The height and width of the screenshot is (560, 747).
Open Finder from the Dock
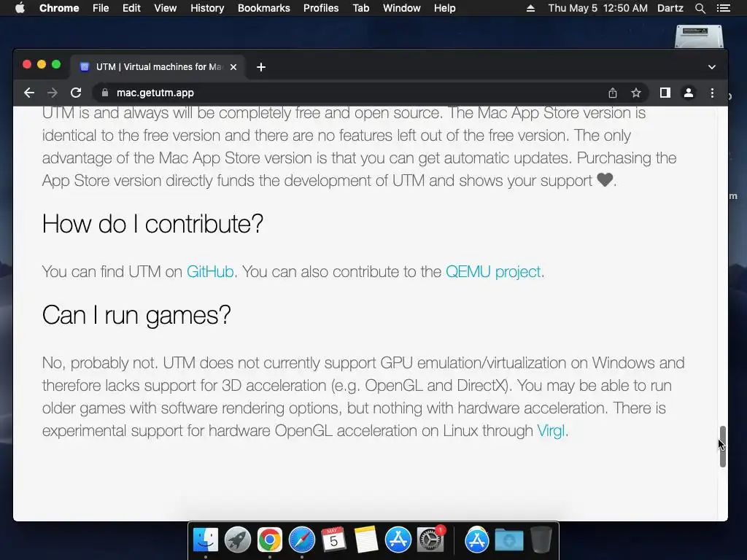pyautogui.click(x=206, y=540)
